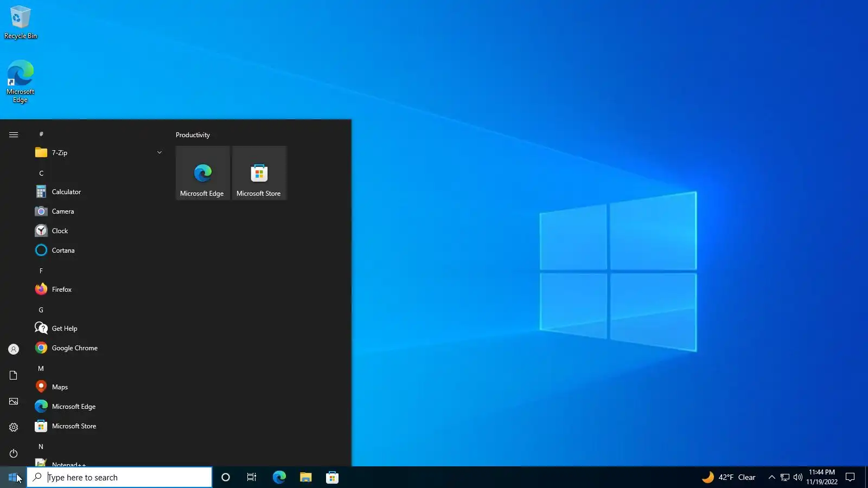This screenshot has height=488, width=868.
Task: Select the Recycle Bin desktop icon
Action: [x=21, y=23]
